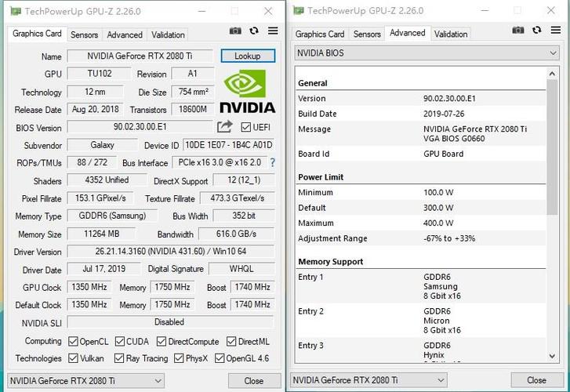Click the screenshot camera icon in right window
Screen dimensions: 570x392
[x=518, y=30]
